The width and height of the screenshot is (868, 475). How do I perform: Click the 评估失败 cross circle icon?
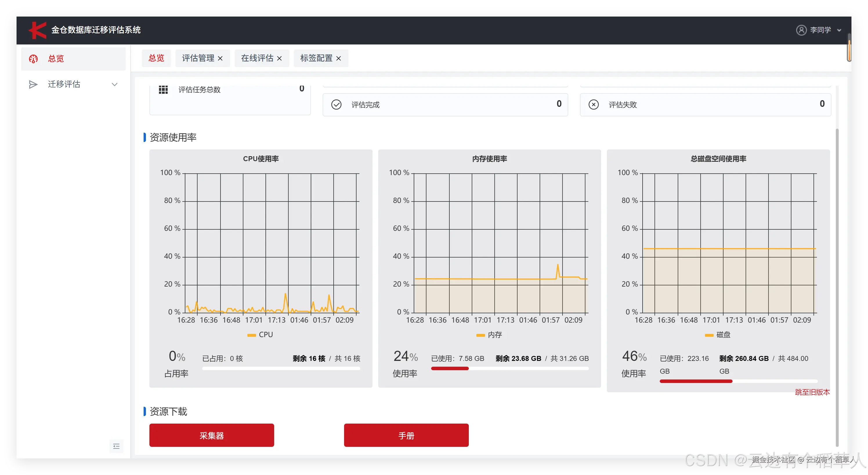tap(593, 105)
